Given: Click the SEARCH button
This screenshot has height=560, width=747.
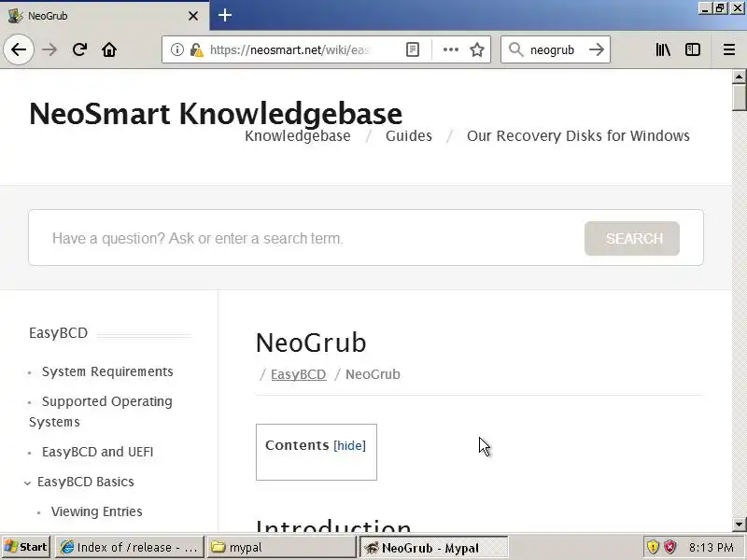Looking at the screenshot, I should click(x=632, y=238).
